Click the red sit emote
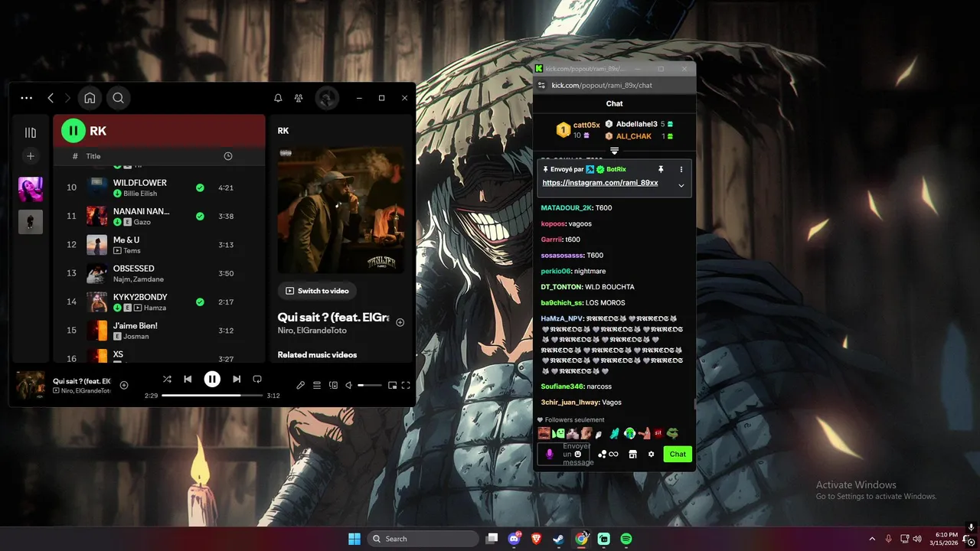Image resolution: width=980 pixels, height=551 pixels. (658, 433)
